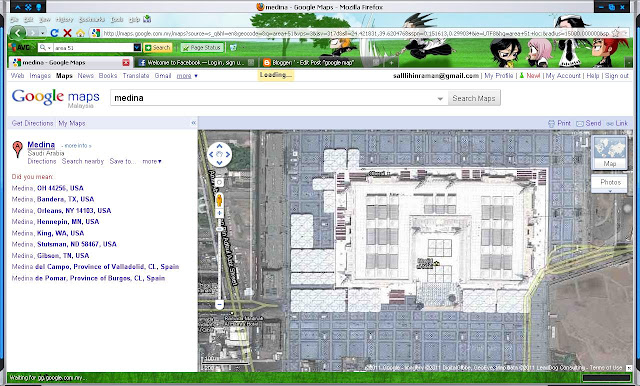This screenshot has width=640, height=386.
Task: Click the My Account link
Action: [x=563, y=75]
